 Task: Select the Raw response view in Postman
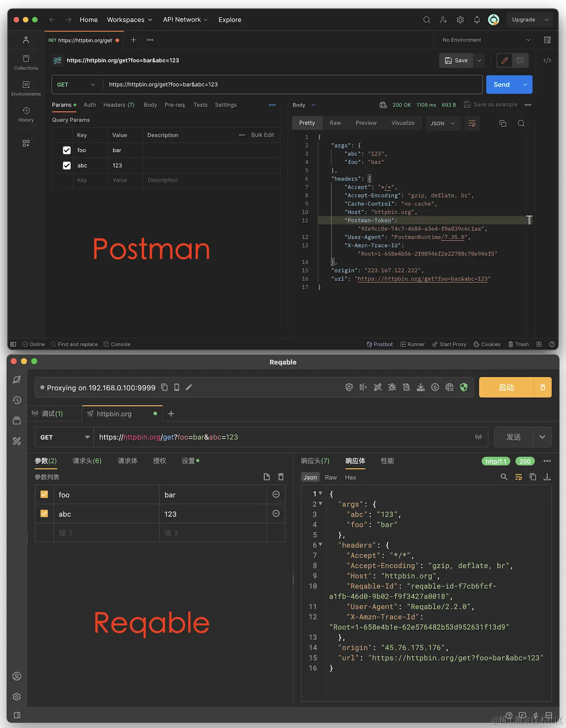[x=335, y=123]
